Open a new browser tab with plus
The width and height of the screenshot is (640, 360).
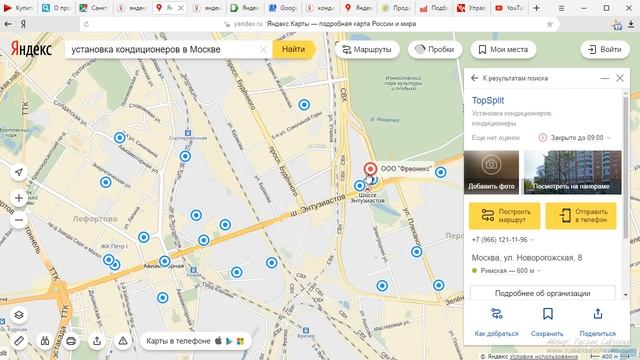(536, 8)
